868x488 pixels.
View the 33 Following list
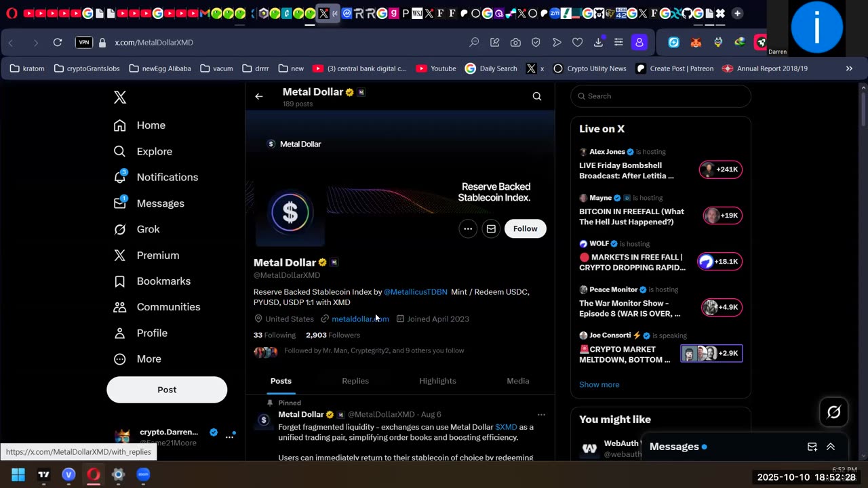[x=275, y=335]
